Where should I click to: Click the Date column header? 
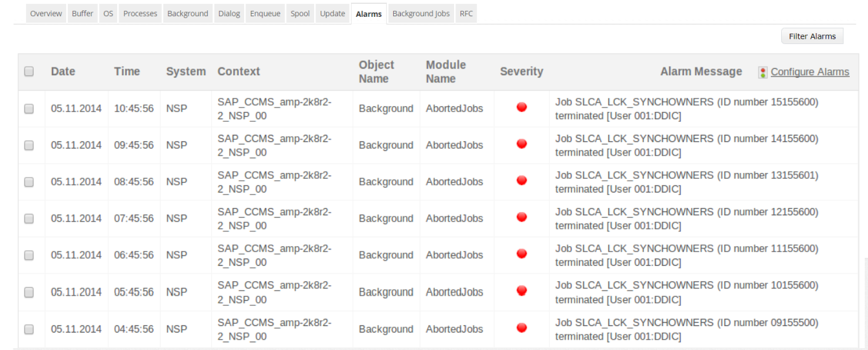[x=63, y=72]
